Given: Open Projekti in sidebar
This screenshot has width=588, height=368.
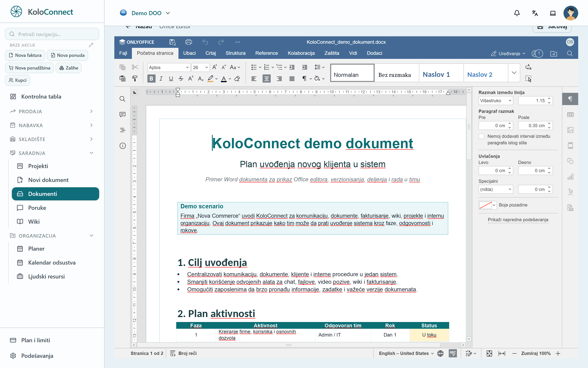Looking at the screenshot, I should [55, 166].
